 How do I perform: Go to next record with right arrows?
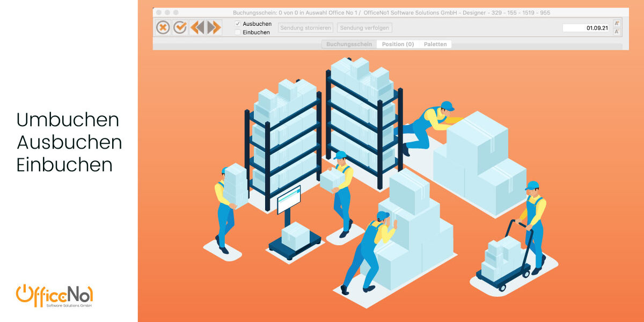[214, 27]
